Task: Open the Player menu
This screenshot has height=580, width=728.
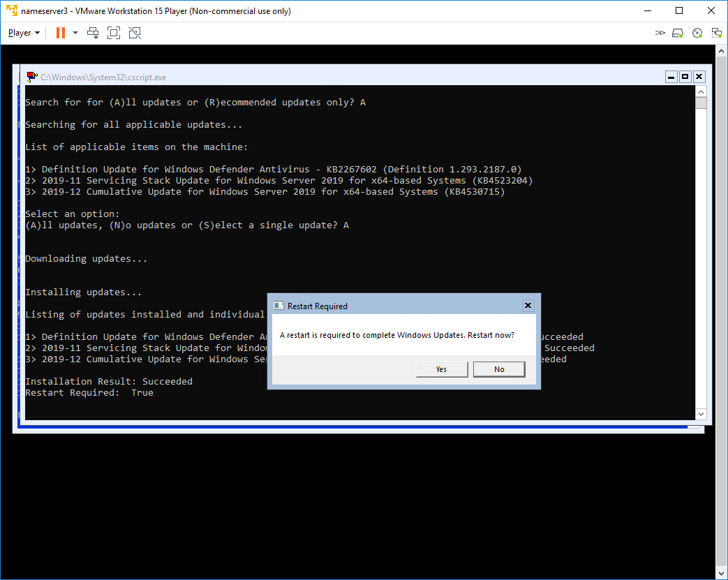Action: pyautogui.click(x=24, y=33)
